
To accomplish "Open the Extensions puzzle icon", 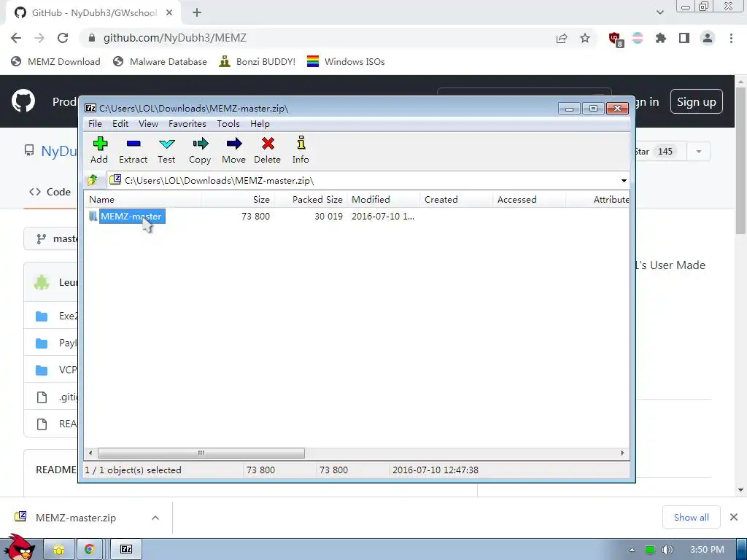I will coord(661,38).
